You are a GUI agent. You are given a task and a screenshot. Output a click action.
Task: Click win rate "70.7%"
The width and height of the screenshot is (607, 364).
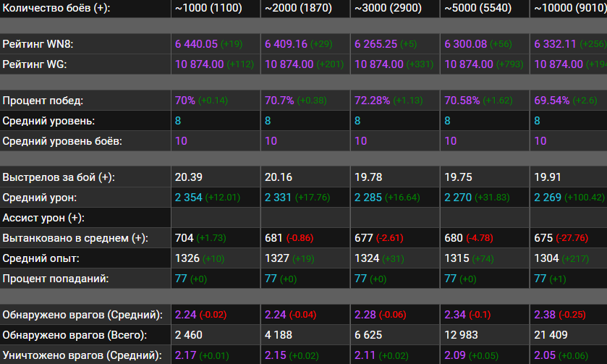pyautogui.click(x=279, y=101)
